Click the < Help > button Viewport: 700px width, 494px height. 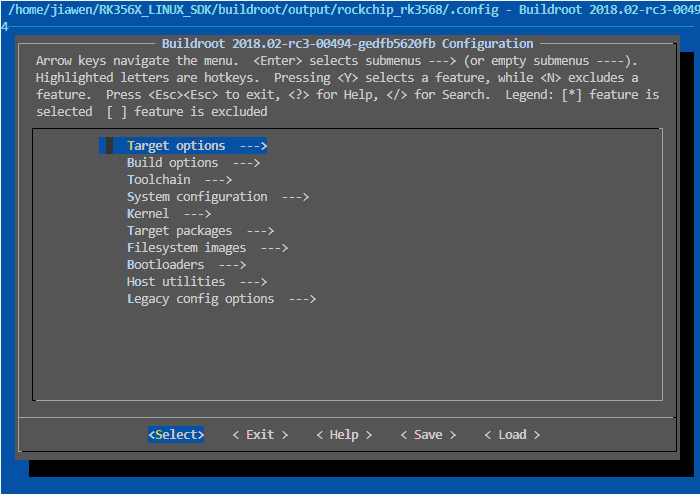(344, 434)
